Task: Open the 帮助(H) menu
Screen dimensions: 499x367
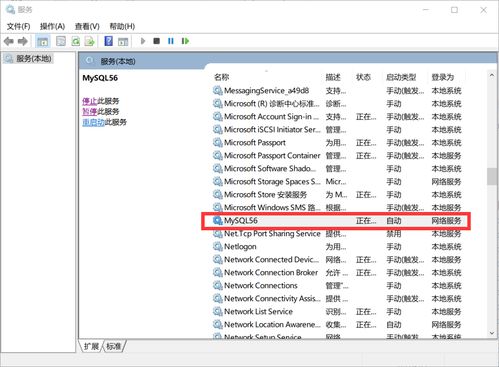Action: [122, 26]
